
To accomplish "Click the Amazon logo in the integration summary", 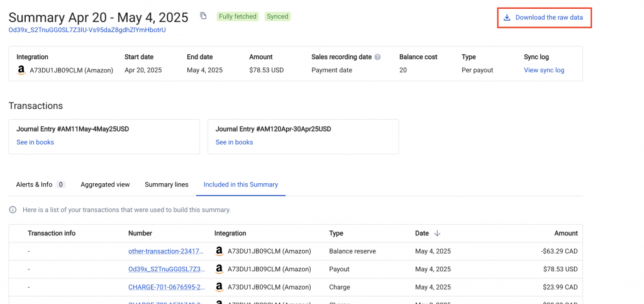I will [21, 70].
